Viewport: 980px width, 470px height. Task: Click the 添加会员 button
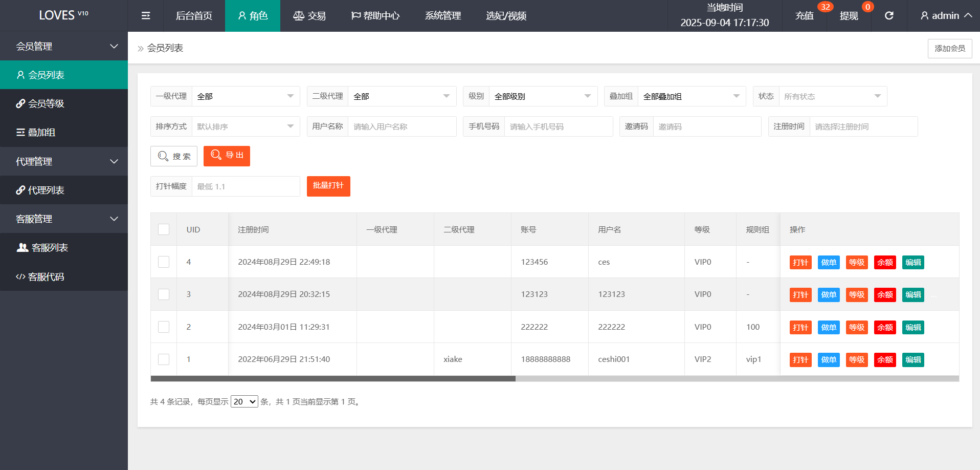(x=949, y=49)
